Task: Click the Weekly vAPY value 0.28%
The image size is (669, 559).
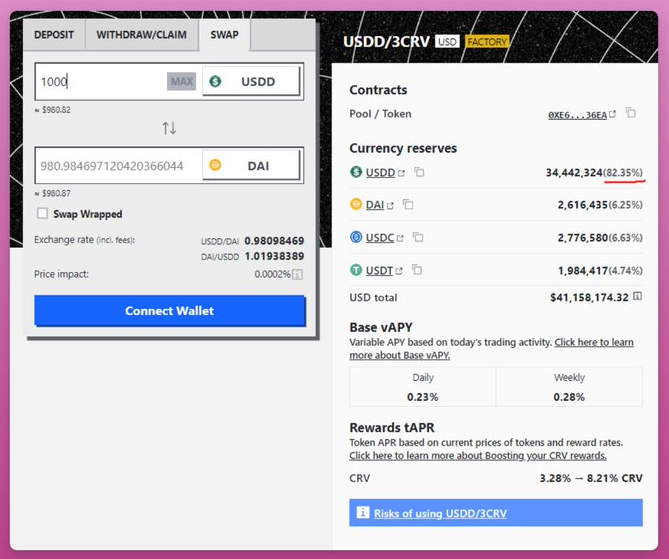Action: [x=569, y=397]
